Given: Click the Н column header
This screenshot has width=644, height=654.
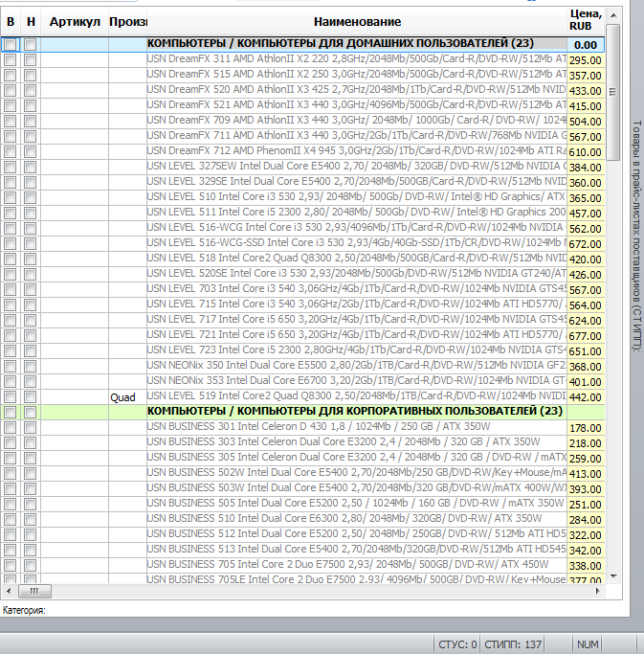Looking at the screenshot, I should tap(31, 22).
